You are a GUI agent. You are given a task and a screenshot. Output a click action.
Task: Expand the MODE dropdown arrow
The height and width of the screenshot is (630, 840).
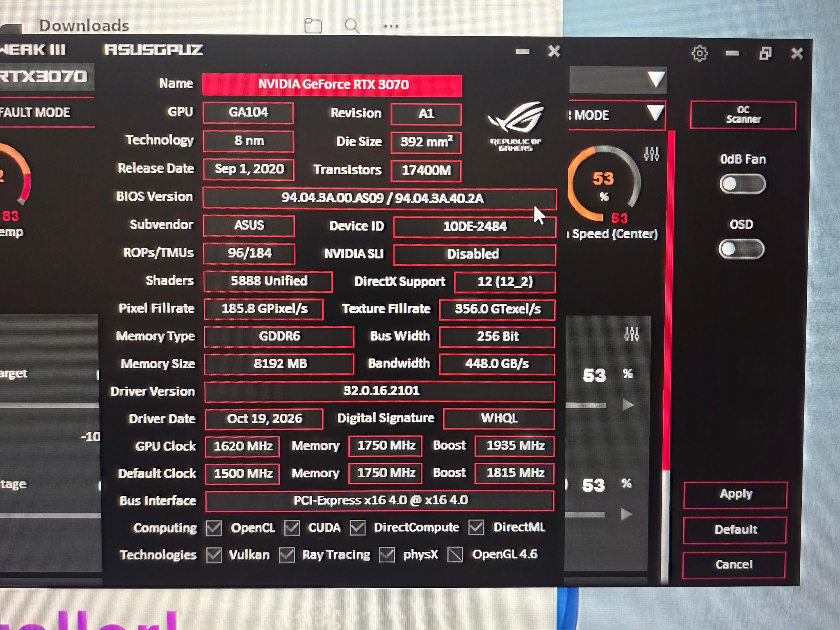coord(655,113)
